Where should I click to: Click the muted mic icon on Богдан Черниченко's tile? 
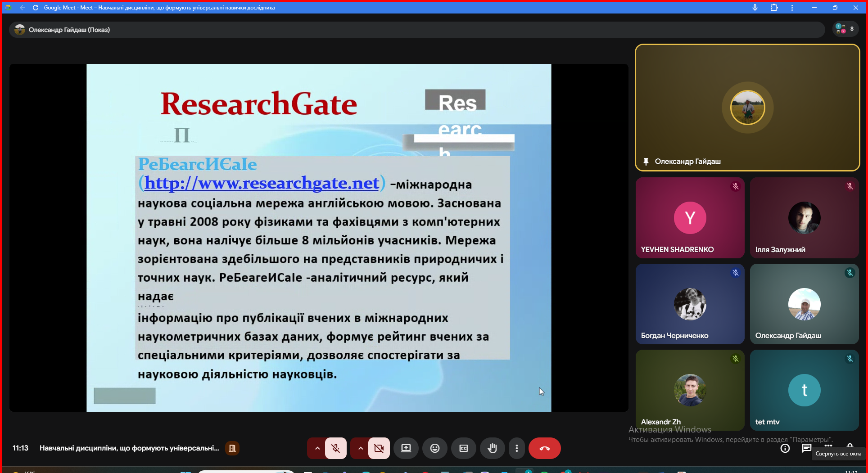[x=736, y=273]
